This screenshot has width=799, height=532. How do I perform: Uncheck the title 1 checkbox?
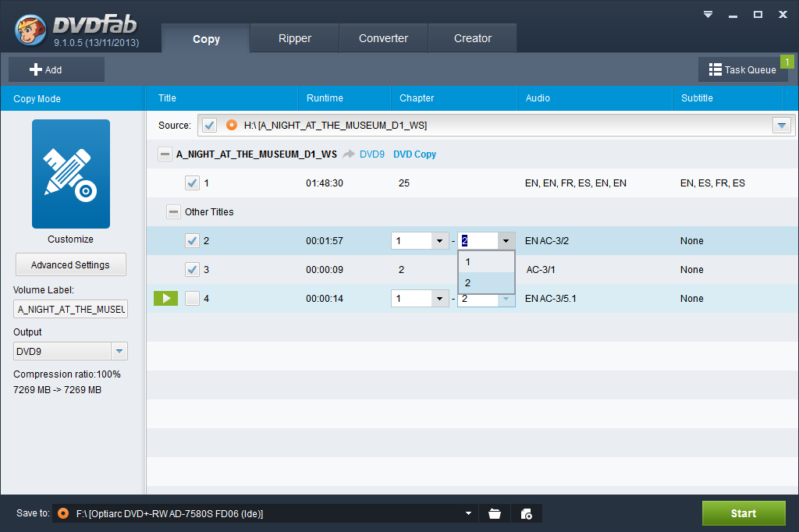tap(192, 183)
